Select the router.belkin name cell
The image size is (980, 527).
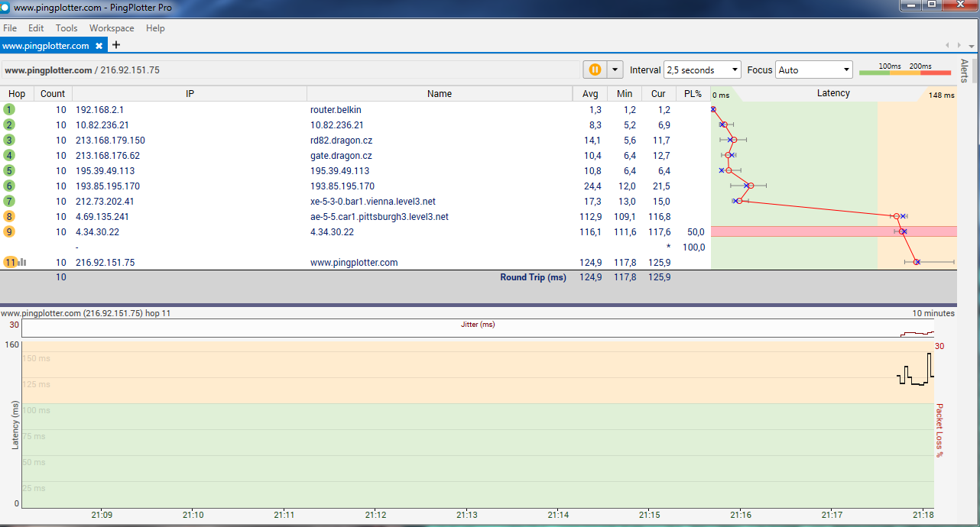336,109
